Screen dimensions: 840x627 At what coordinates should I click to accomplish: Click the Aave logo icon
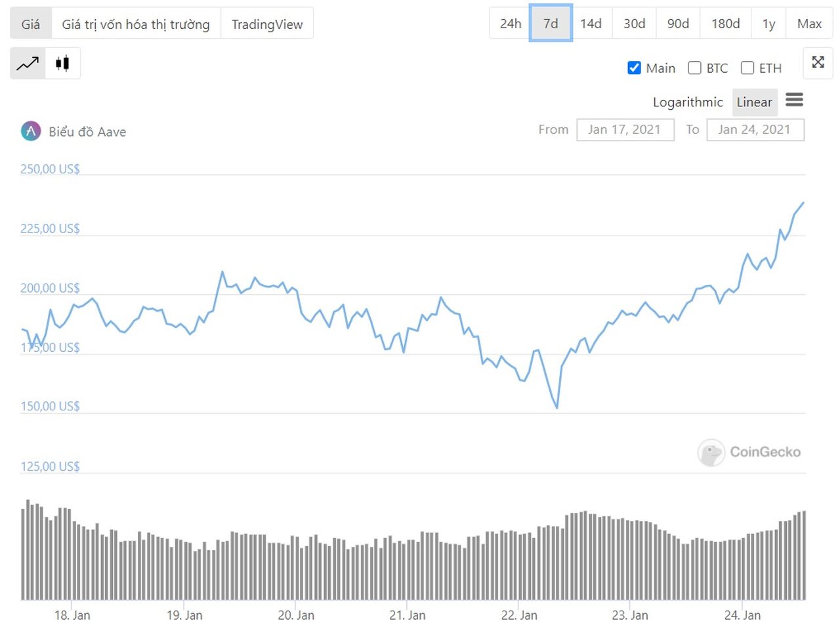pos(31,131)
